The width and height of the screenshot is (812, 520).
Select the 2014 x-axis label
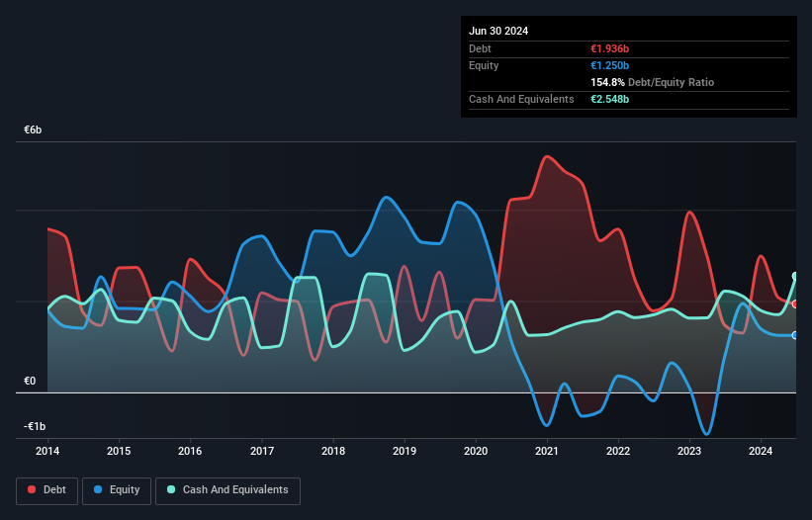pyautogui.click(x=47, y=451)
